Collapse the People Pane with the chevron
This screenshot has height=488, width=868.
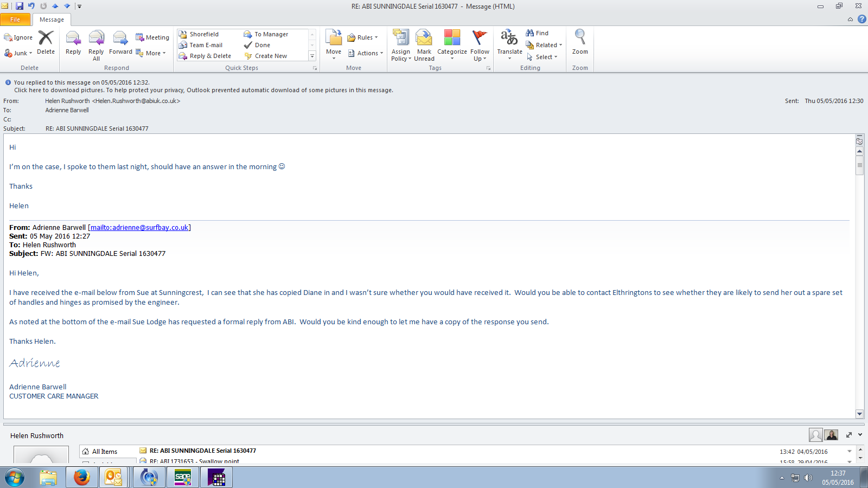tap(860, 434)
